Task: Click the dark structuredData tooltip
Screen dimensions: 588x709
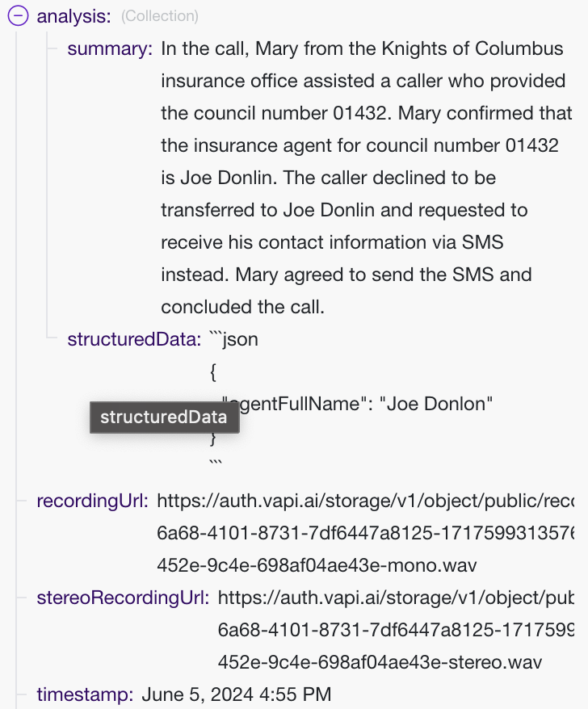Action: point(164,417)
